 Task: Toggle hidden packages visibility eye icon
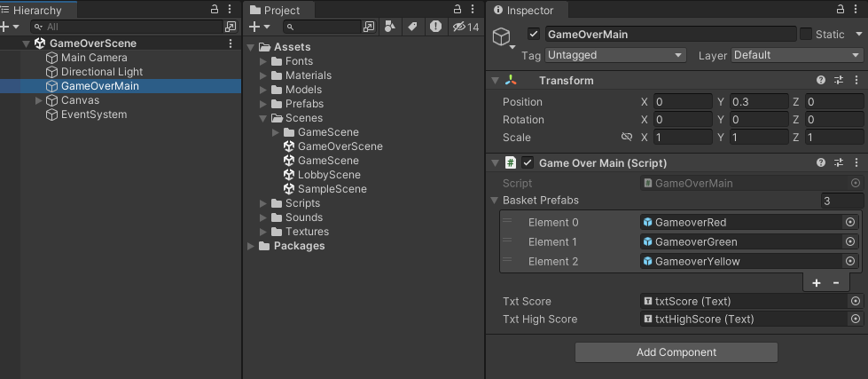465,26
